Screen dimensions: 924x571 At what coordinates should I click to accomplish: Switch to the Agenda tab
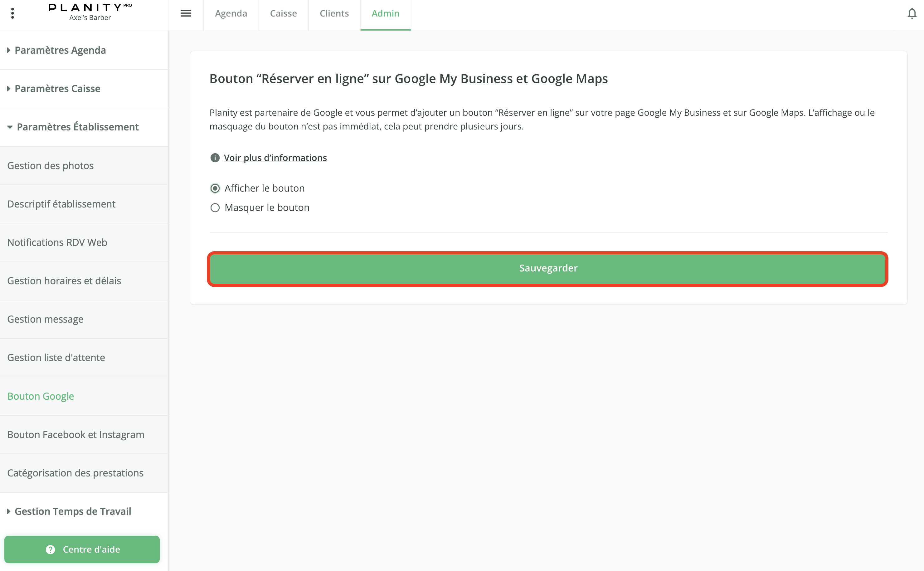click(x=231, y=14)
